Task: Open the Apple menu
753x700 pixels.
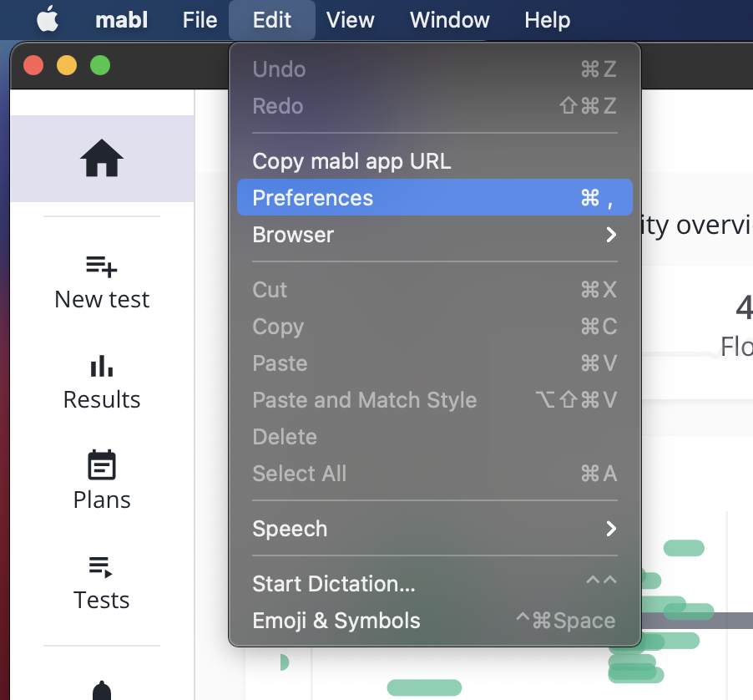Action: click(48, 20)
